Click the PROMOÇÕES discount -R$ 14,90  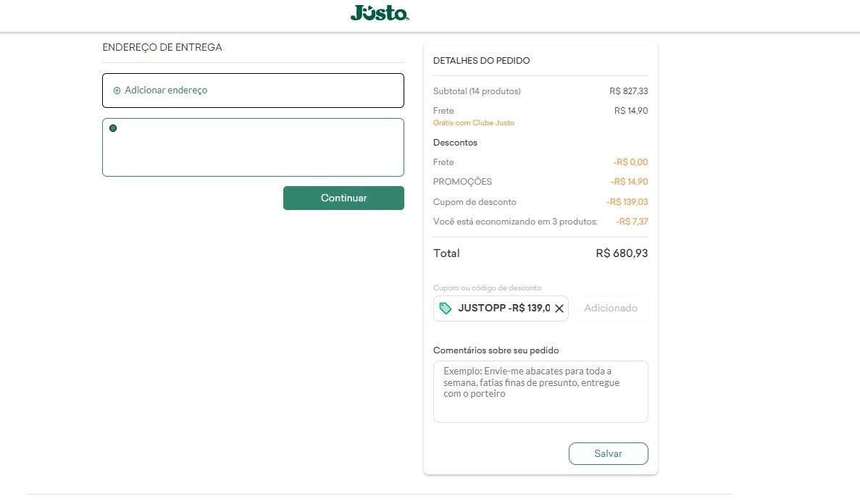[x=629, y=182]
